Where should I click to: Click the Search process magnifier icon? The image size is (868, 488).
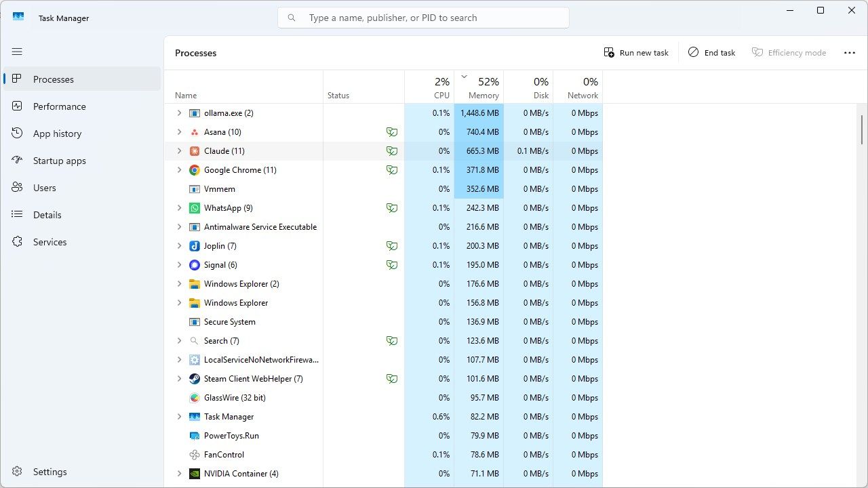click(195, 341)
